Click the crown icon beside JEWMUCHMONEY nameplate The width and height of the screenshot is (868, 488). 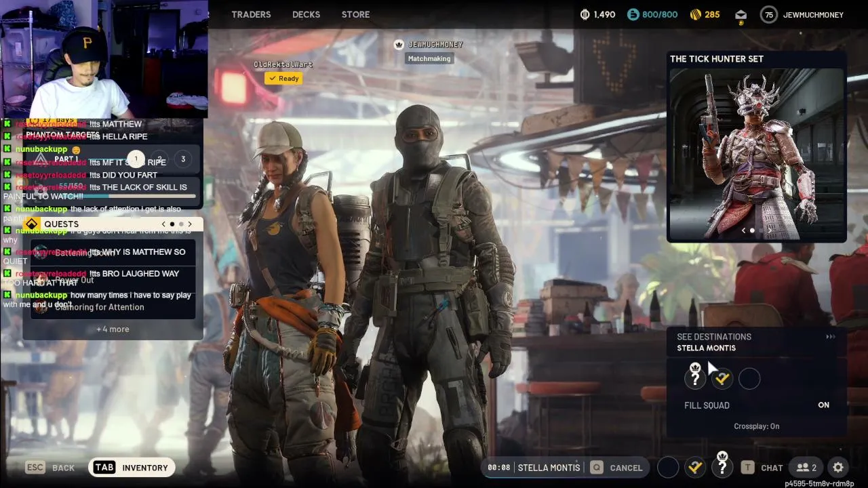click(399, 45)
